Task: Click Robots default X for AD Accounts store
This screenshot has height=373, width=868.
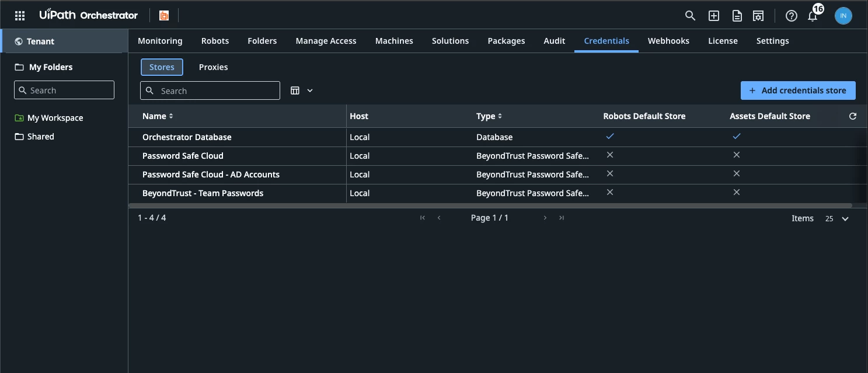Action: (610, 173)
